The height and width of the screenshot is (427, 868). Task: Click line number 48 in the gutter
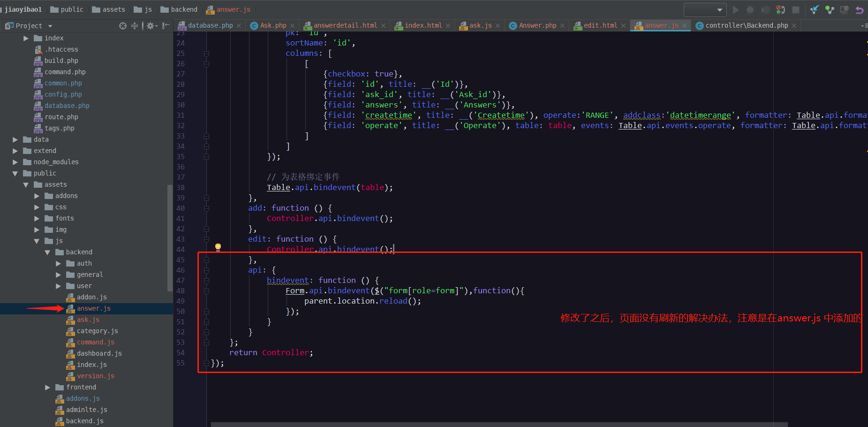pyautogui.click(x=181, y=291)
